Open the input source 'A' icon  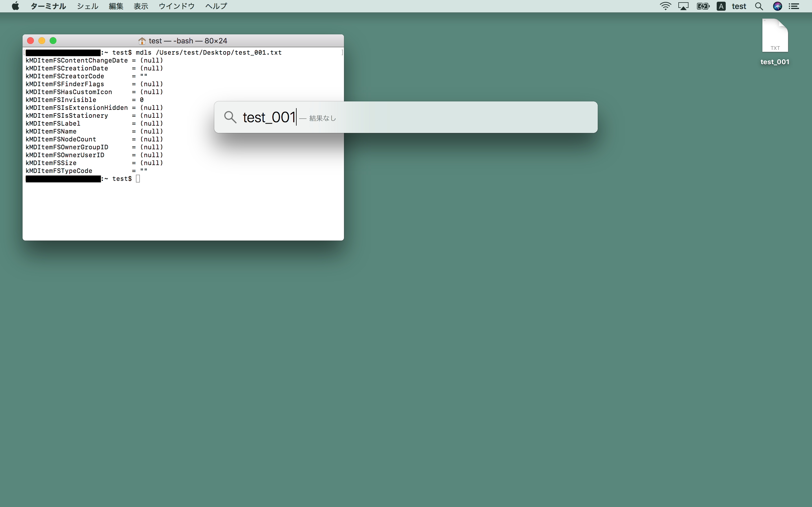click(721, 6)
